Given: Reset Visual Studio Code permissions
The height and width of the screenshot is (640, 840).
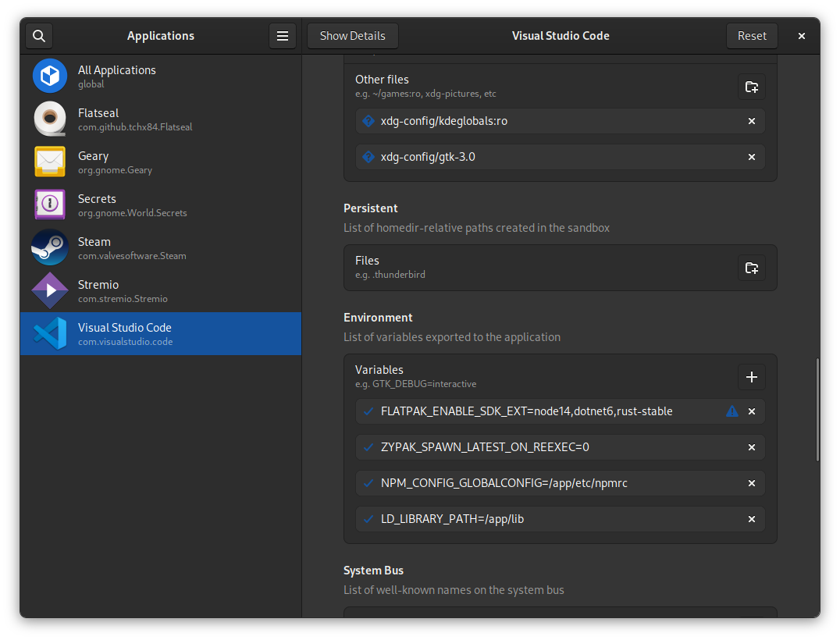Looking at the screenshot, I should tap(751, 35).
